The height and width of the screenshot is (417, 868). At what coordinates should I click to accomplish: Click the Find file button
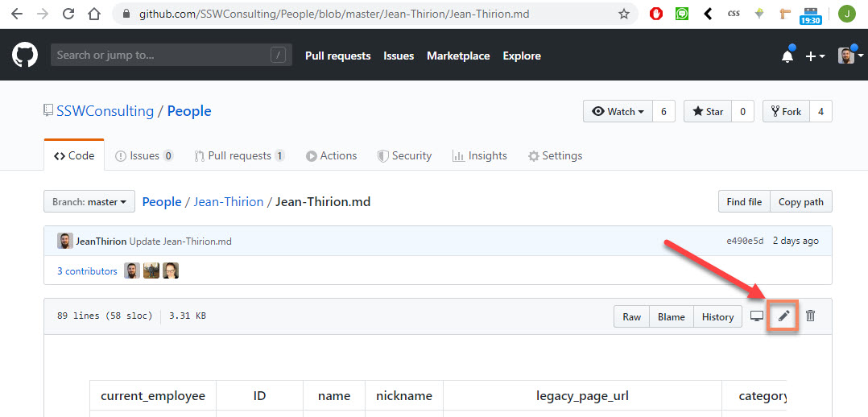744,202
